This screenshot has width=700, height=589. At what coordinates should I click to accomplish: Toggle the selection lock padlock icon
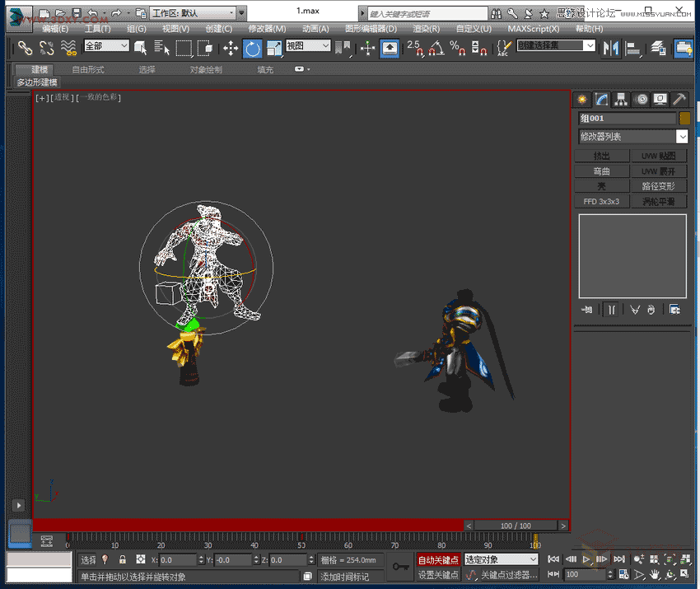[122, 560]
